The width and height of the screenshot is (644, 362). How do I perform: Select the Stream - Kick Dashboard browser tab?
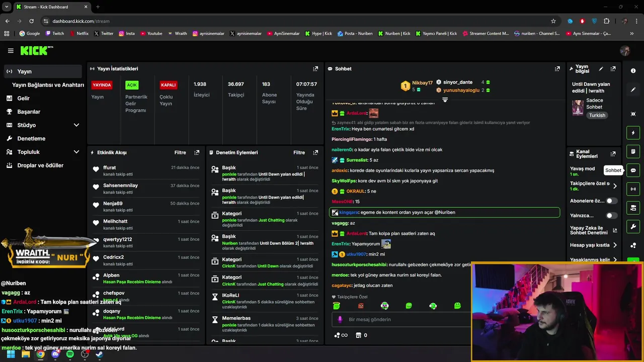[x=52, y=7]
